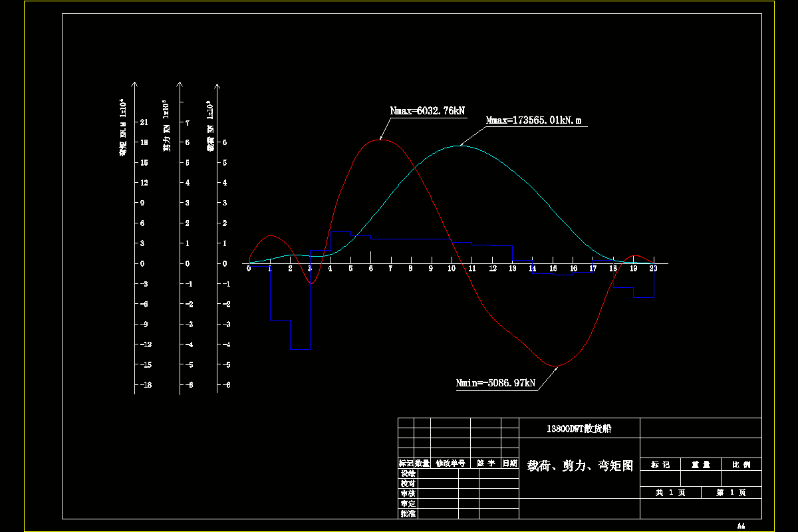Image resolution: width=798 pixels, height=532 pixels.
Task: Click the 批准 row label
Action: tap(408, 513)
